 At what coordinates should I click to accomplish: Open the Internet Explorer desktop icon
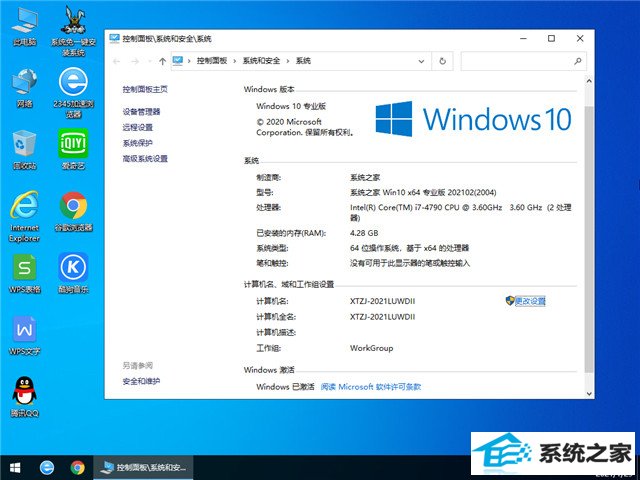(x=24, y=217)
